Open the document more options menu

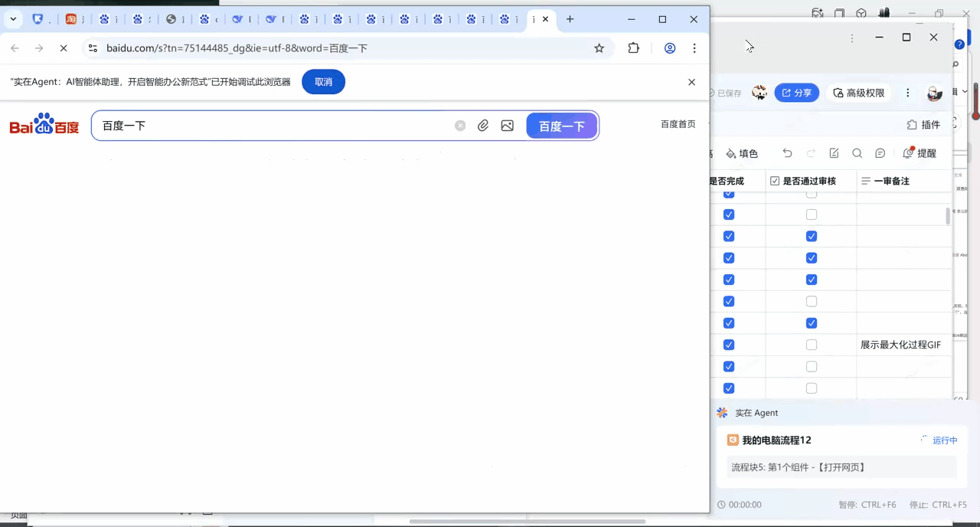tap(908, 93)
